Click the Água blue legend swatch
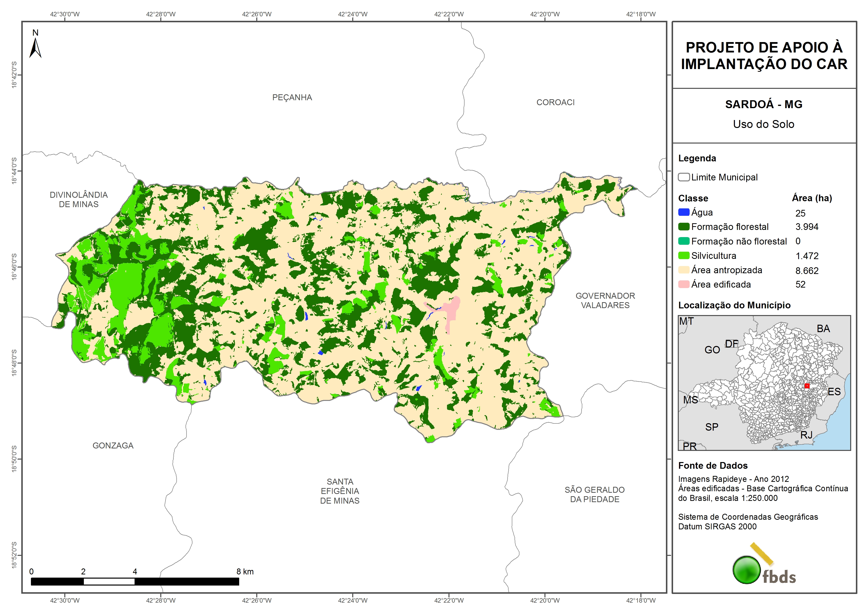868x614 pixels. tap(683, 212)
